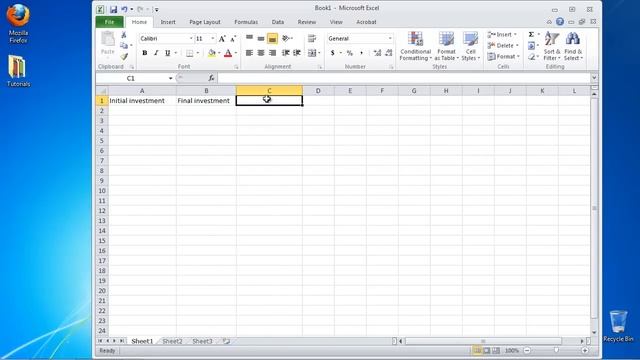The image size is (640, 360).
Task: Click the Undo icon in Quick Access Toolbar
Action: [124, 9]
